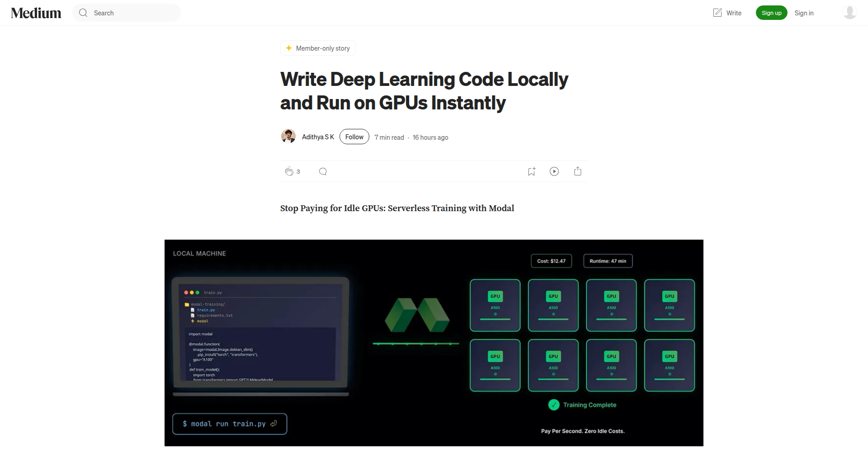Open the Write link text
Viewport: 868px width, 449px height.
[734, 13]
